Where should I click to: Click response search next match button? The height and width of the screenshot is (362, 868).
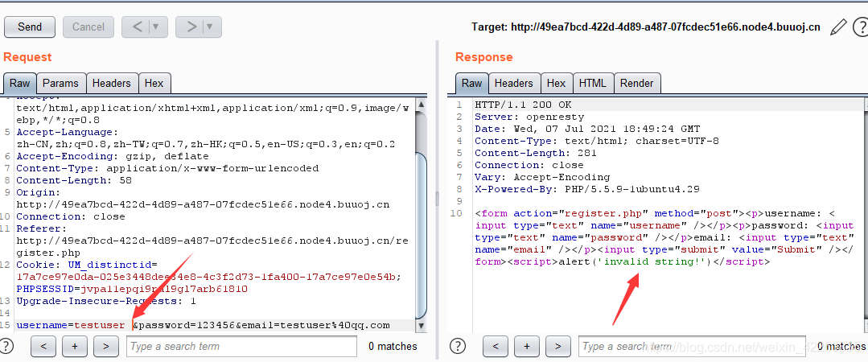pos(558,347)
